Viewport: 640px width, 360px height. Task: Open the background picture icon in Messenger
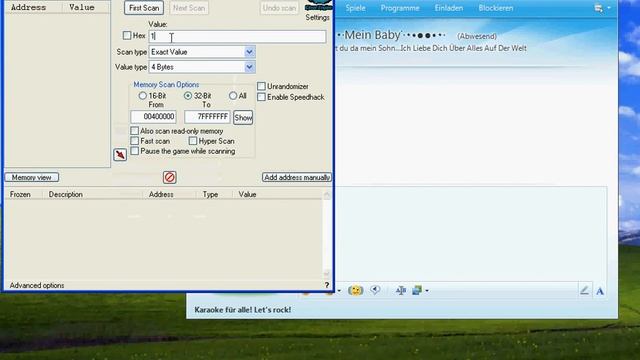click(417, 290)
